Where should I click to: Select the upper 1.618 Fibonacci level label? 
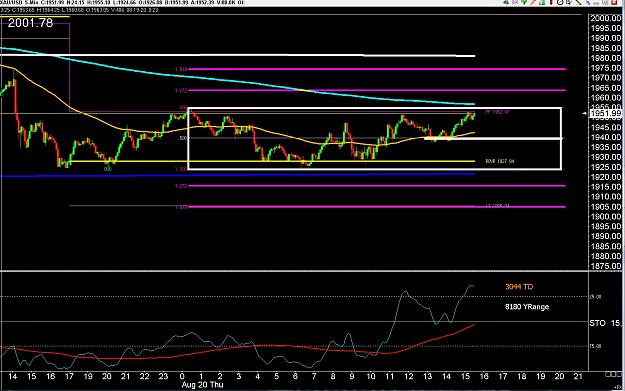click(x=181, y=69)
